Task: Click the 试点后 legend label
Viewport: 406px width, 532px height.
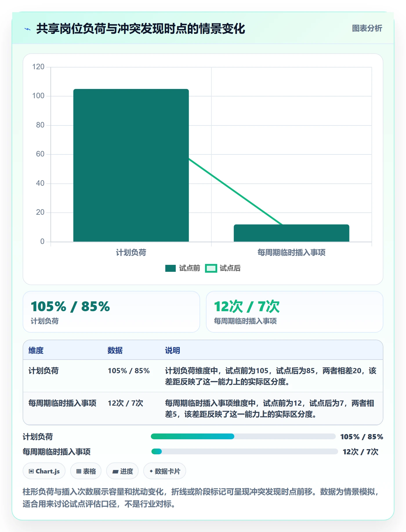Action: click(x=230, y=268)
